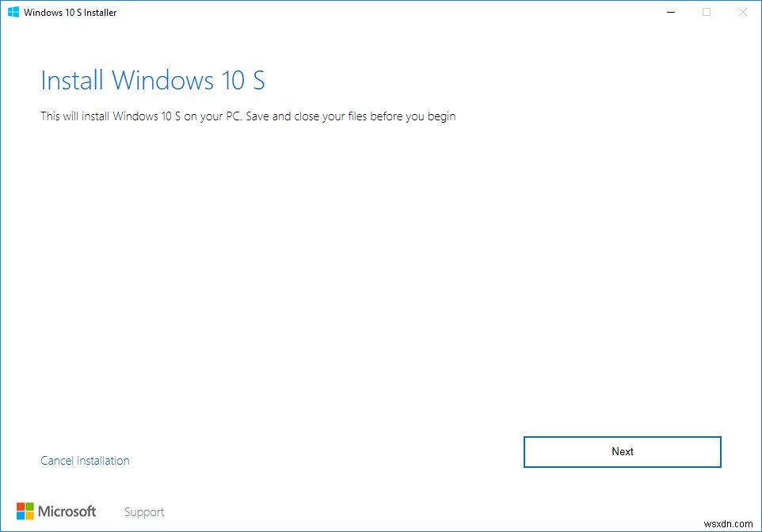
Task: Minimize the Windows 10 S Installer window
Action: [x=671, y=12]
